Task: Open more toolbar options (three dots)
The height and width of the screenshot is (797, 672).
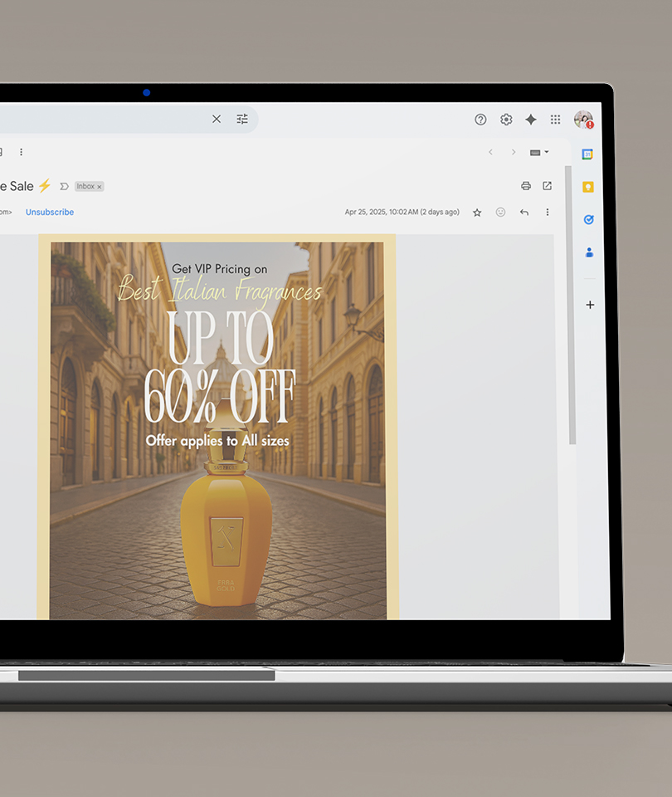Action: coord(22,152)
